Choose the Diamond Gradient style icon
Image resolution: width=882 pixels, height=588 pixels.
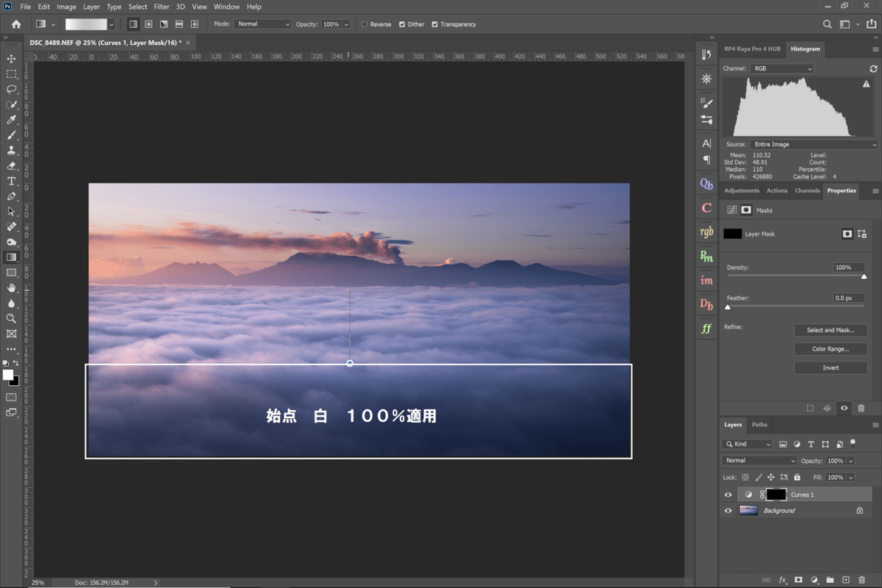click(194, 24)
